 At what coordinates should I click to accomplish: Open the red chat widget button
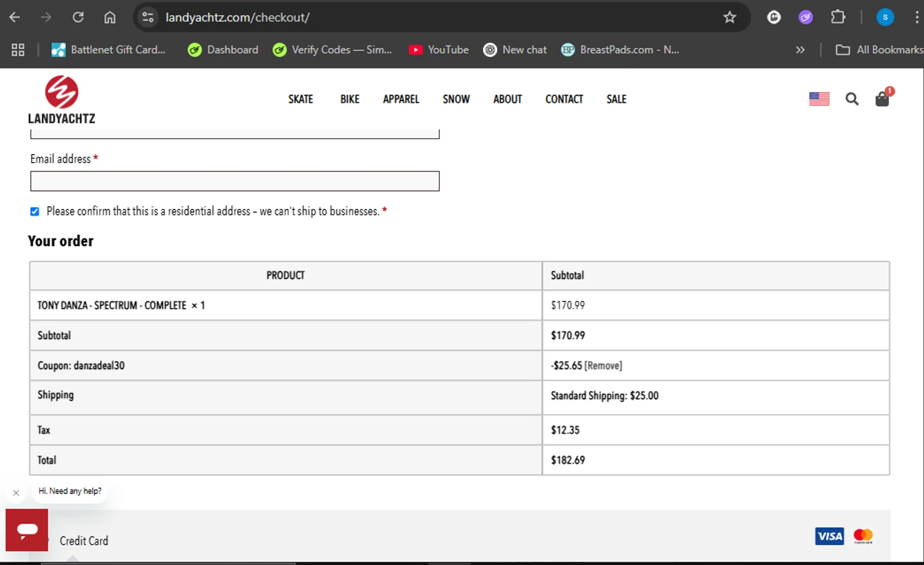click(27, 530)
